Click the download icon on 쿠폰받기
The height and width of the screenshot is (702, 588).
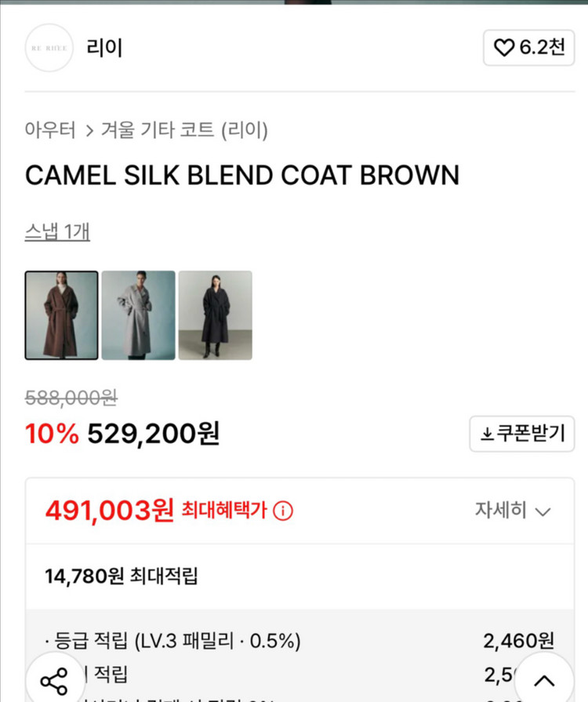pos(487,434)
